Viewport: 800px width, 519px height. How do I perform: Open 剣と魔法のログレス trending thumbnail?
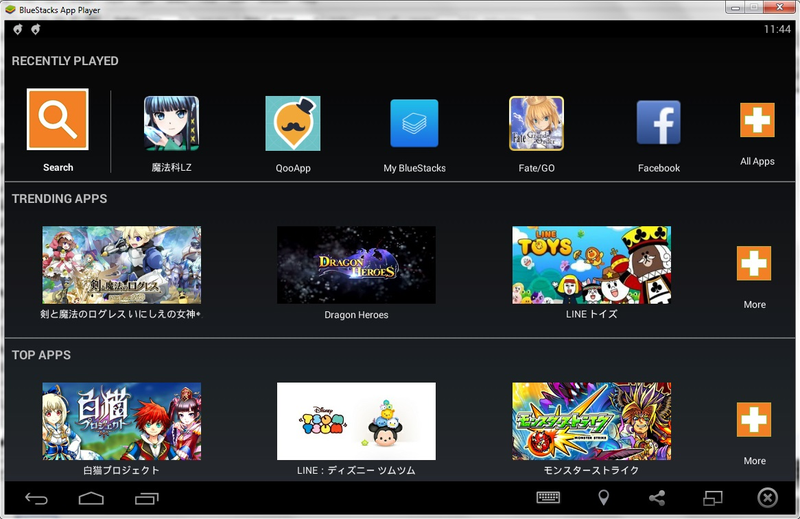coord(121,265)
